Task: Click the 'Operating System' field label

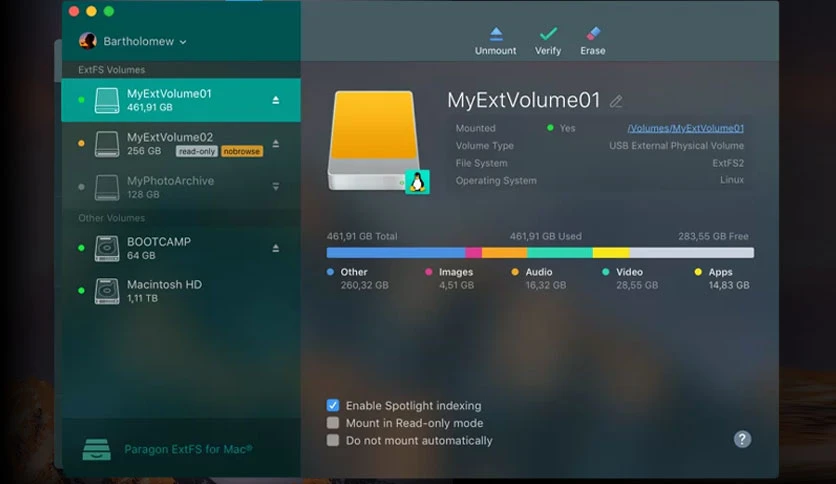Action: 496,181
